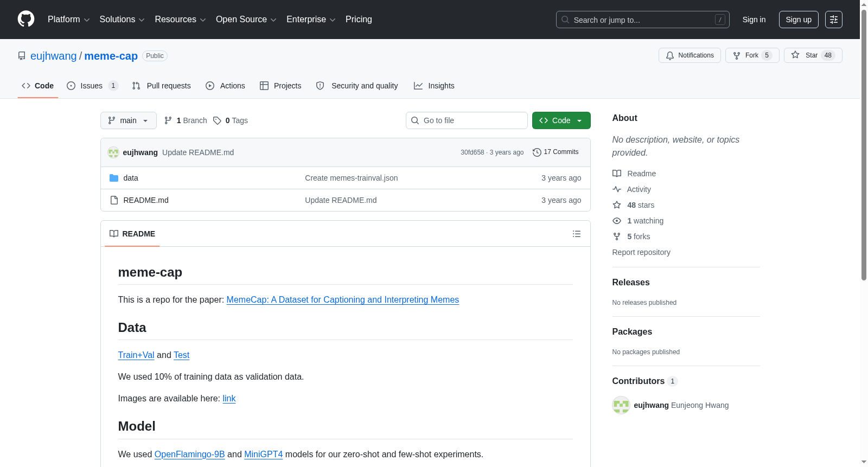Click the Issues circle-dot icon
Viewport: 868px width, 467px height.
click(71, 86)
